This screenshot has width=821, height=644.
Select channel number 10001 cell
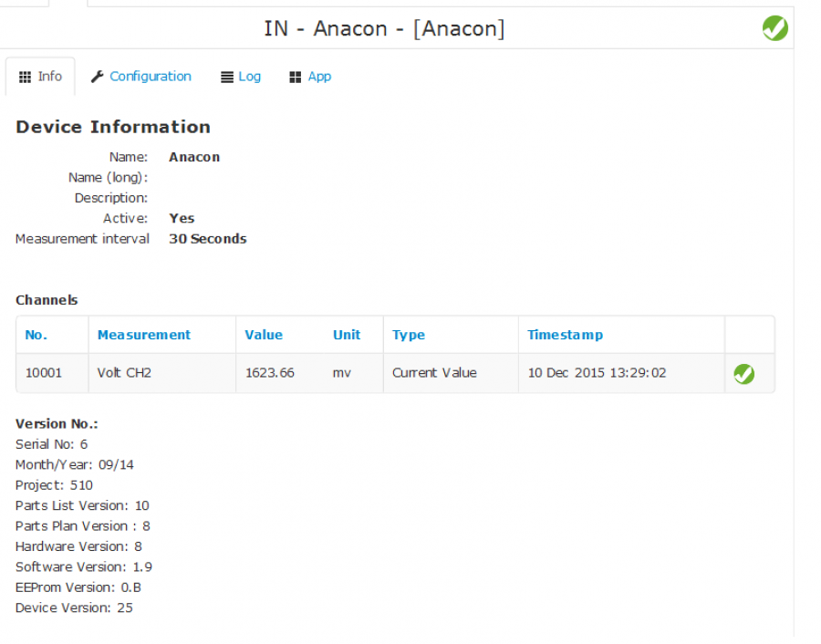(x=52, y=373)
